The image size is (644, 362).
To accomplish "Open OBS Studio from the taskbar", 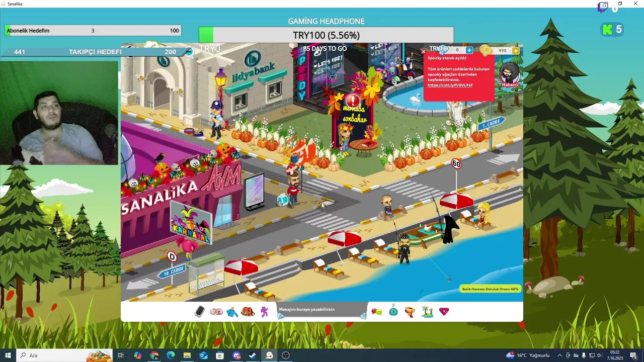I will [286, 355].
